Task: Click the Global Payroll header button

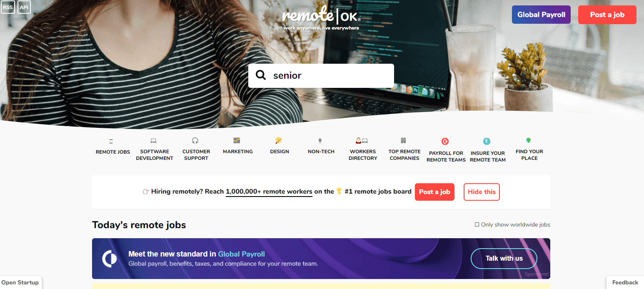Action: [541, 15]
